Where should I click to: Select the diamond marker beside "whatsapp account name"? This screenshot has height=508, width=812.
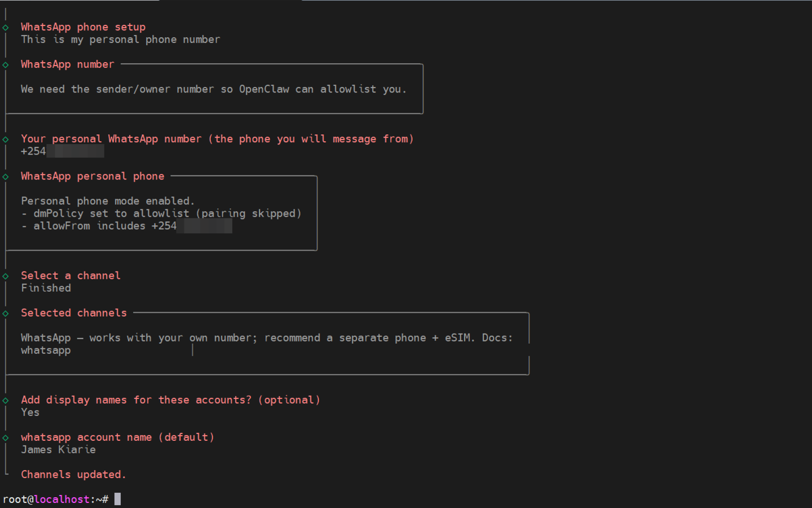point(5,437)
